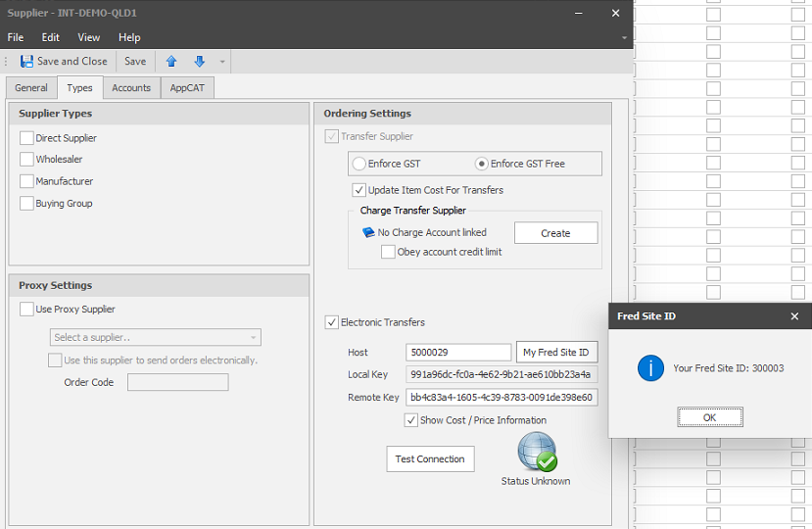The height and width of the screenshot is (529, 812).
Task: Click the blue down arrow icon
Action: pos(199,62)
